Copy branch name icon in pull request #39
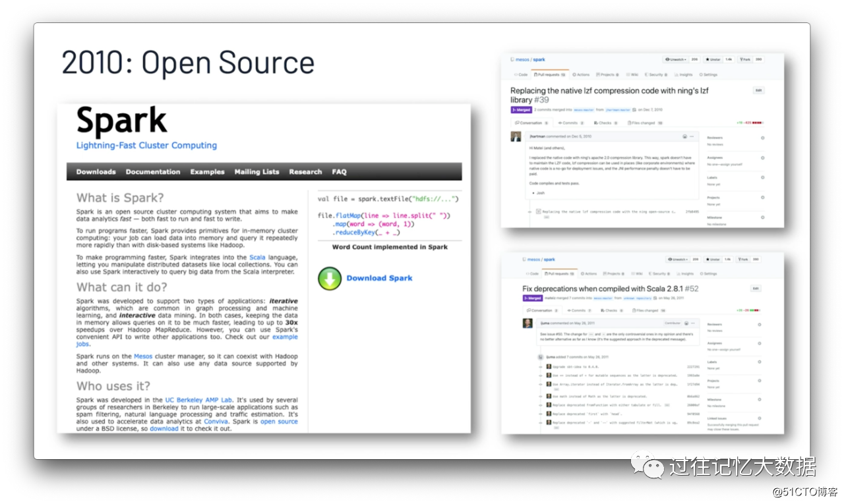 [634, 109]
